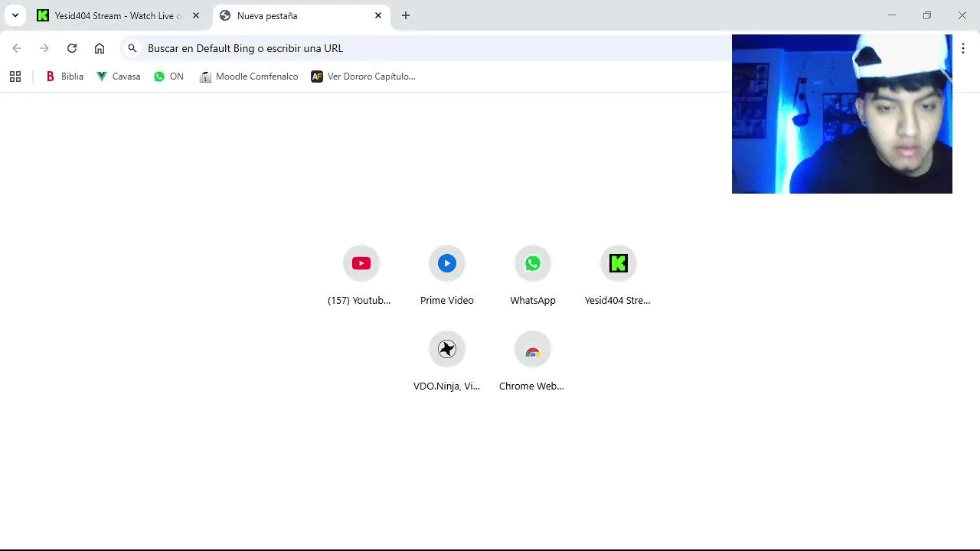980x551 pixels.
Task: Open the Ver Dororo Capítulo bookmark
Action: pyautogui.click(x=363, y=77)
